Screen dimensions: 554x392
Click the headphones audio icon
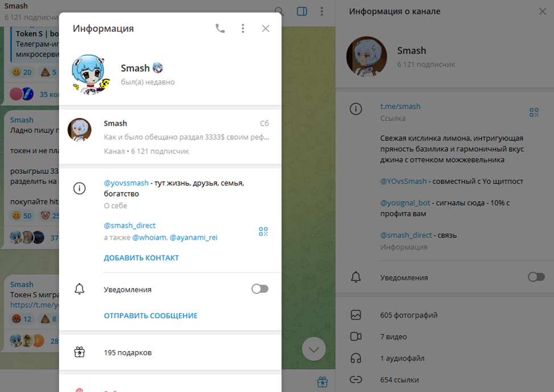(x=356, y=358)
